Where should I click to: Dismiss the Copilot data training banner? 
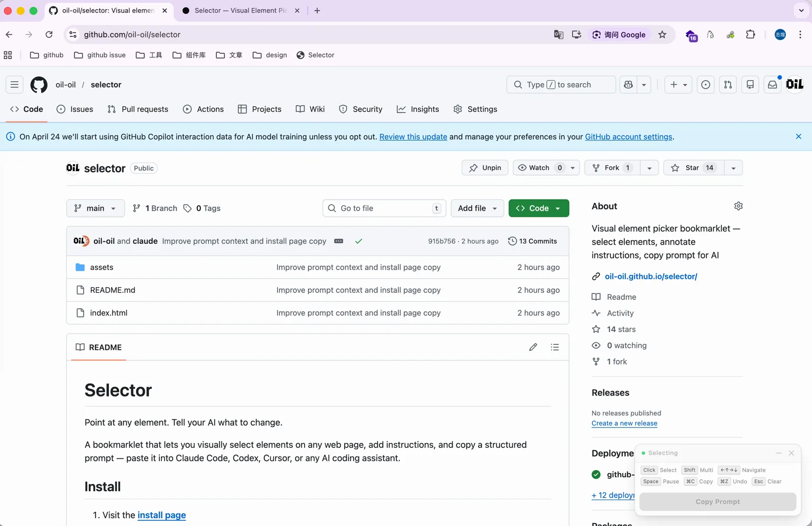[x=798, y=137]
